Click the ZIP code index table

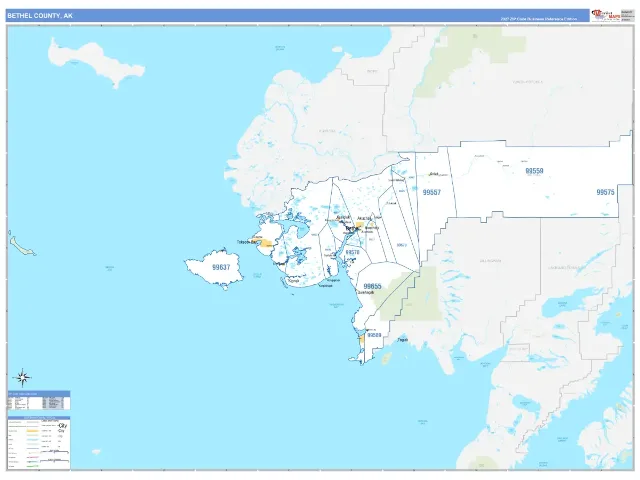(39, 400)
